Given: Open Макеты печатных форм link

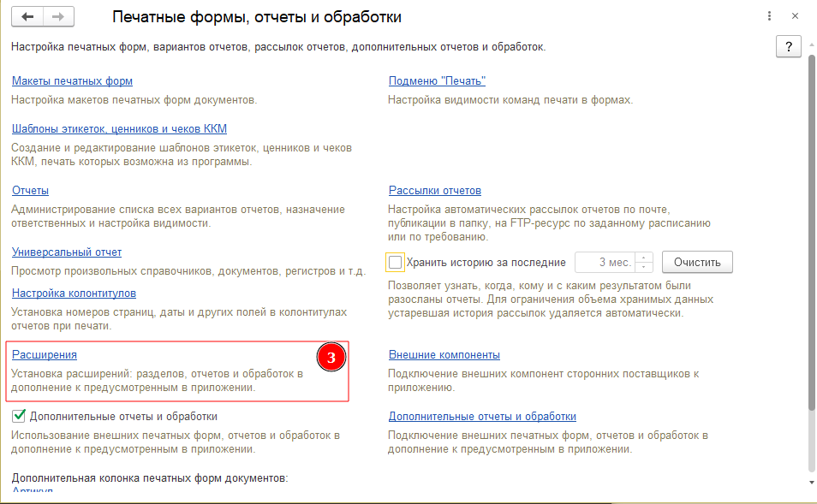Looking at the screenshot, I should click(x=73, y=81).
